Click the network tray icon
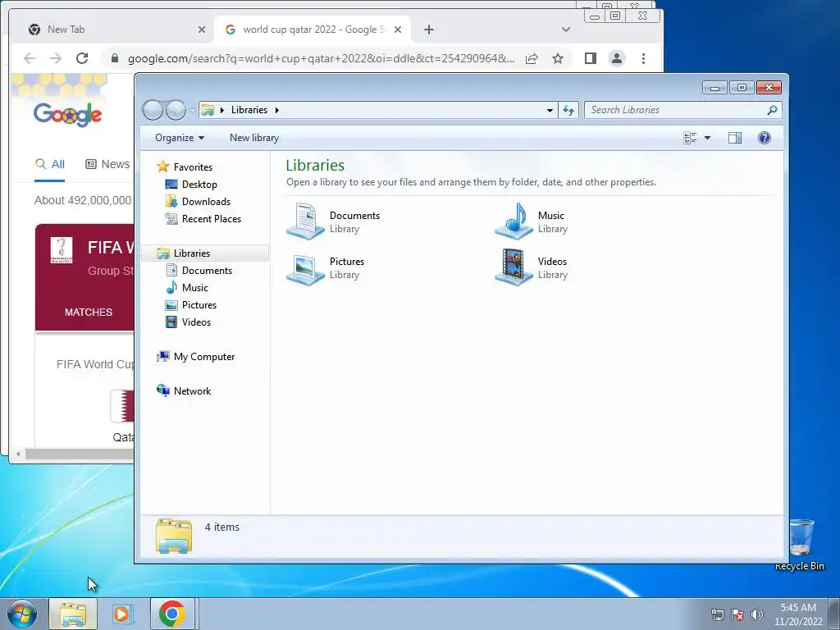 pos(717,614)
